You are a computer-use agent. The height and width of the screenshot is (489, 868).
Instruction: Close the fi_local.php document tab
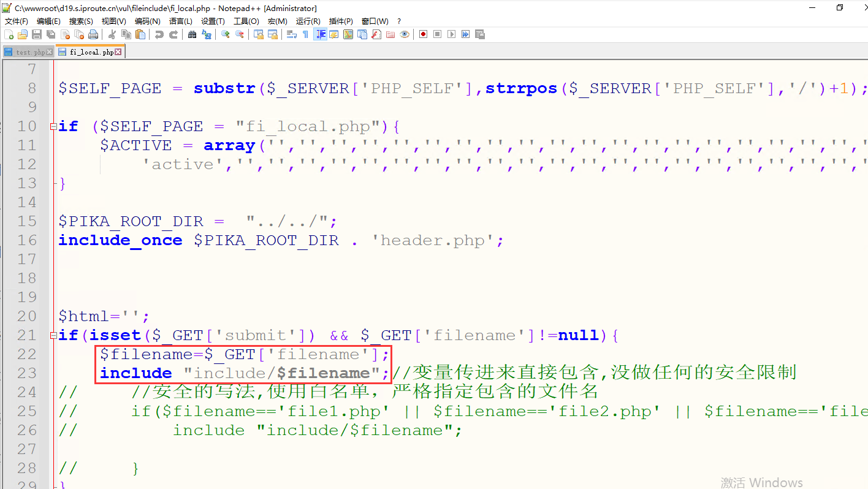118,51
